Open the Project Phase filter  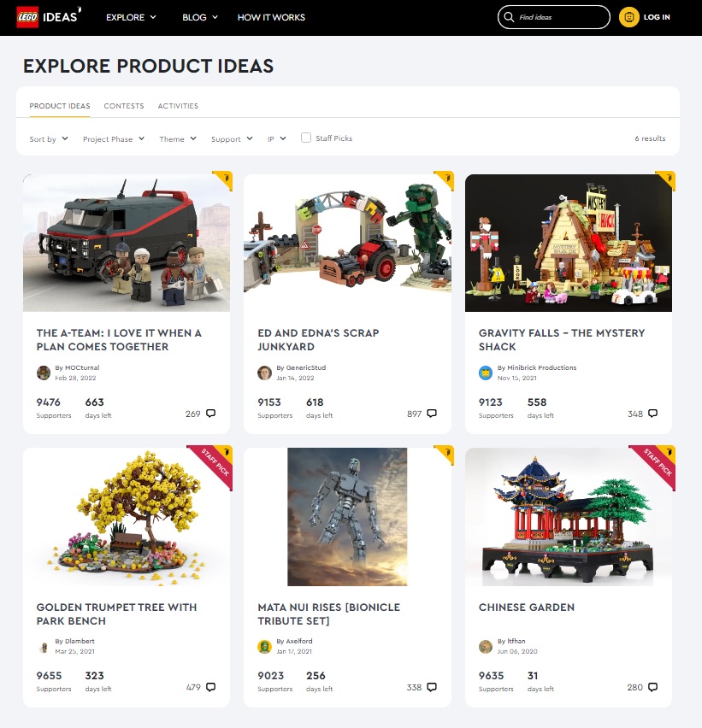click(x=114, y=138)
